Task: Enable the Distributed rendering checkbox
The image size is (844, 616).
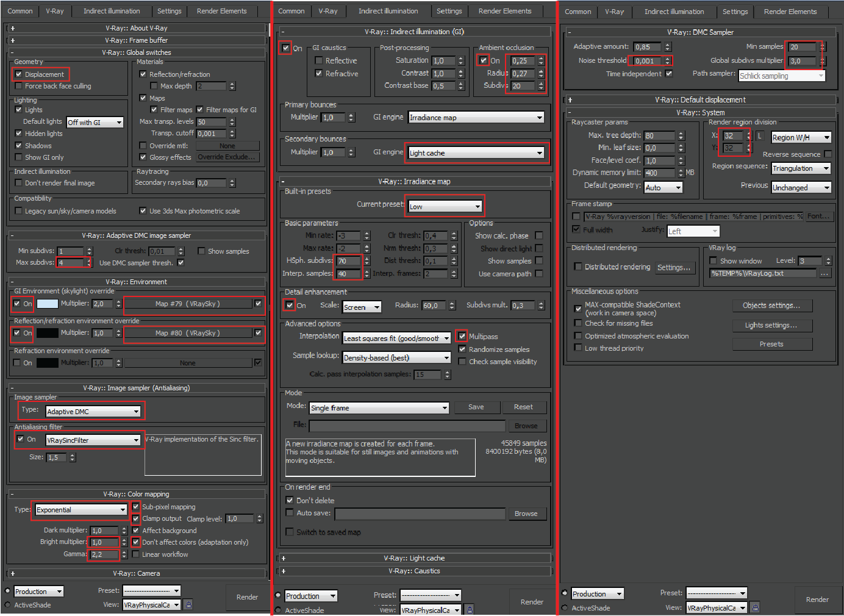Action: pos(578,267)
